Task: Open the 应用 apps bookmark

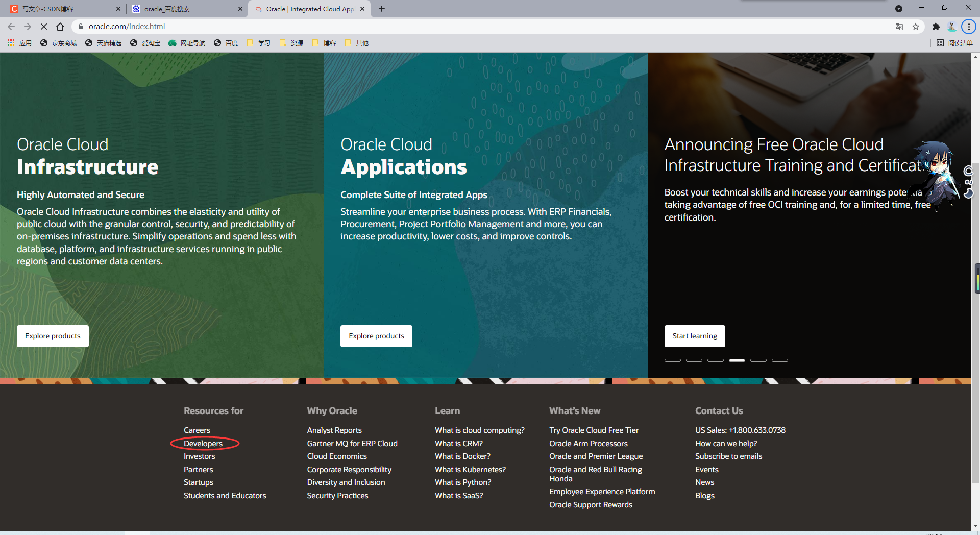Action: tap(19, 43)
